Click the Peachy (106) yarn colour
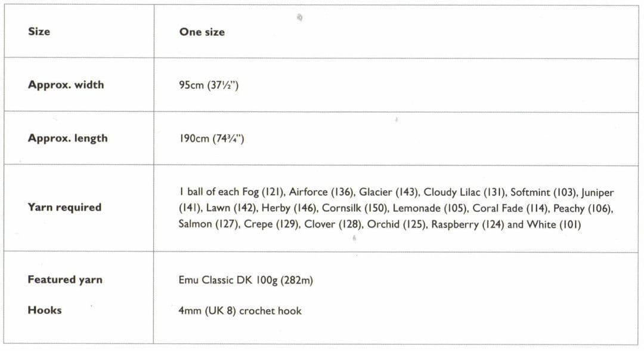Viewport: 644px width, 351px height. click(x=583, y=208)
